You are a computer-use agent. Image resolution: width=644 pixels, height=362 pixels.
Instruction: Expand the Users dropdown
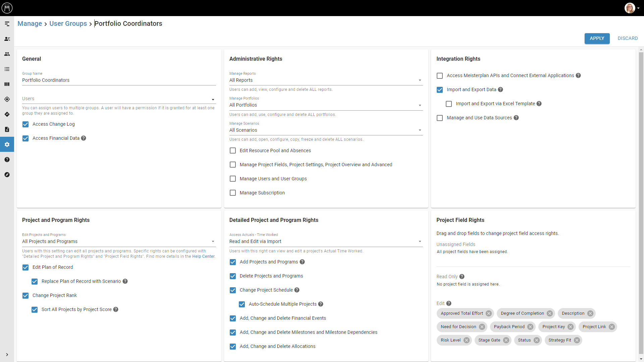click(119, 99)
